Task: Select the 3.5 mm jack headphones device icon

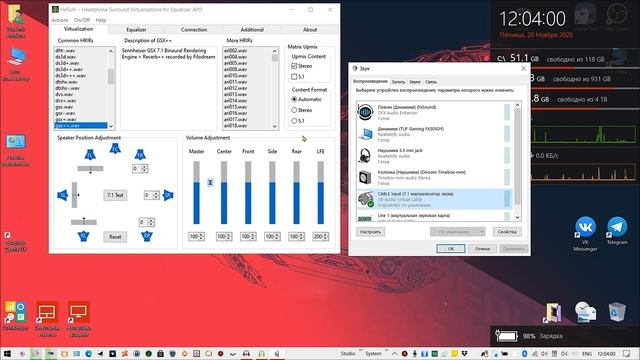Action: tap(365, 156)
